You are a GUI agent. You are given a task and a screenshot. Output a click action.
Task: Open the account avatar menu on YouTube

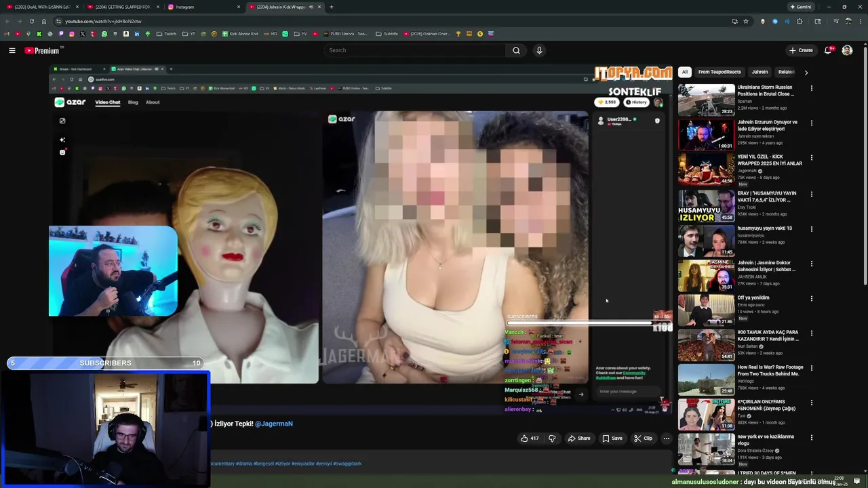click(847, 50)
